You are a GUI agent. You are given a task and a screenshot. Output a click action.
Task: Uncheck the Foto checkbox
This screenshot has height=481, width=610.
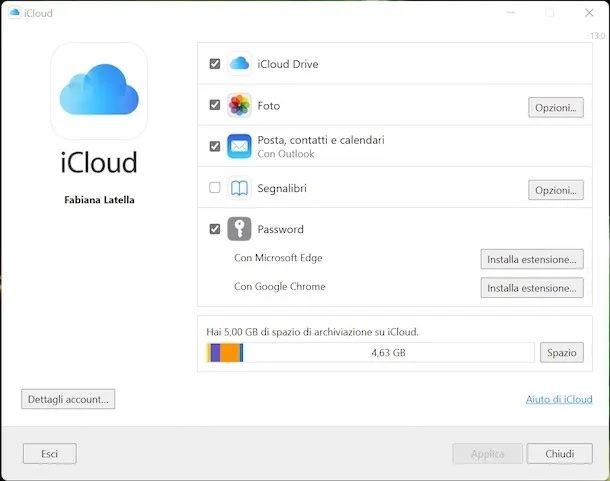pyautogui.click(x=215, y=105)
